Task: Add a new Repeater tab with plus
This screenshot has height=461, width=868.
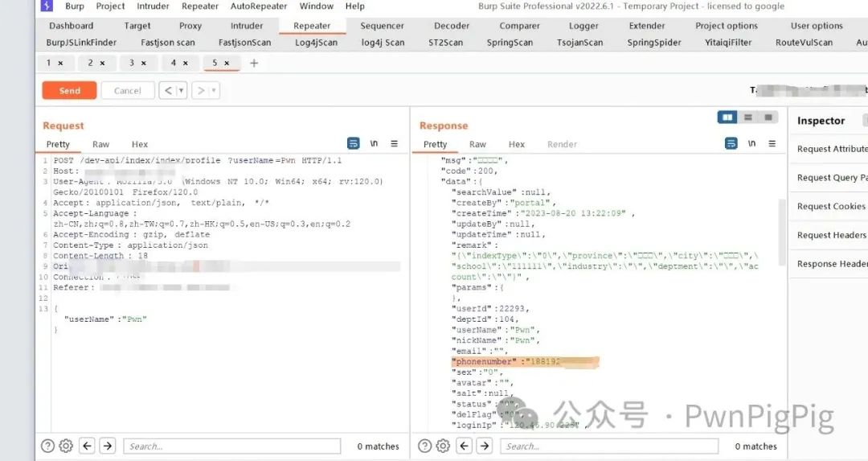Action: (254, 64)
